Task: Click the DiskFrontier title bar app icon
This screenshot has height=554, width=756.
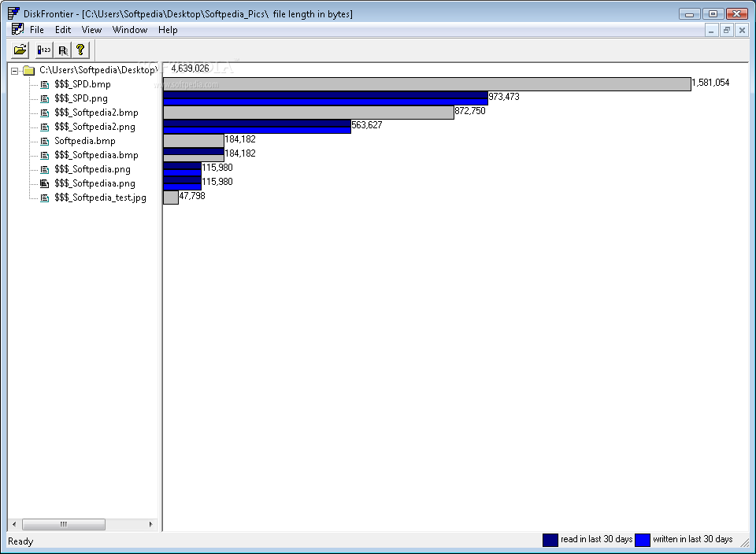Action: tap(13, 13)
